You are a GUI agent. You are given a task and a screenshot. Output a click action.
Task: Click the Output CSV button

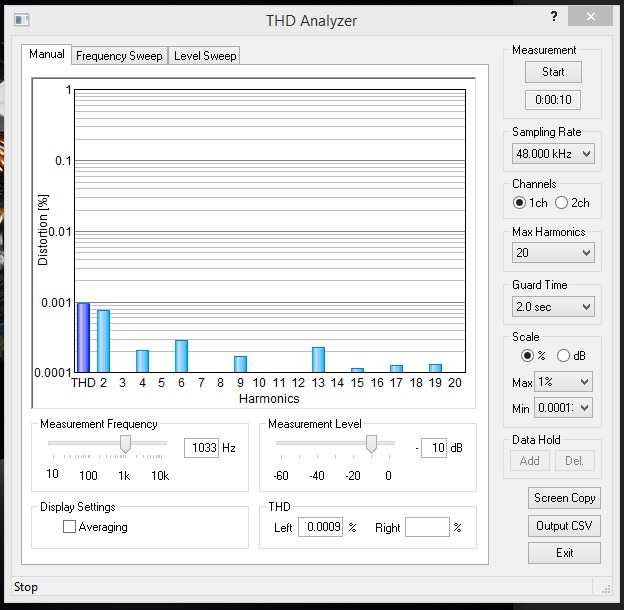(564, 525)
